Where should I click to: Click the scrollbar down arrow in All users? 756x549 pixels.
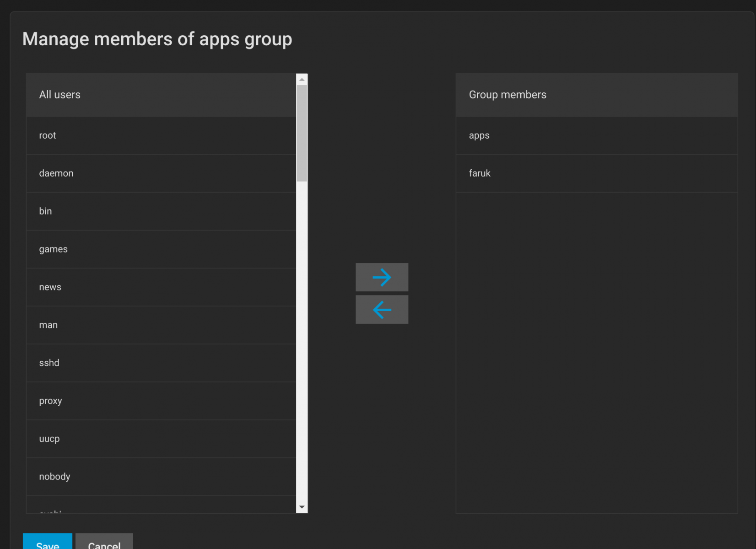tap(302, 507)
